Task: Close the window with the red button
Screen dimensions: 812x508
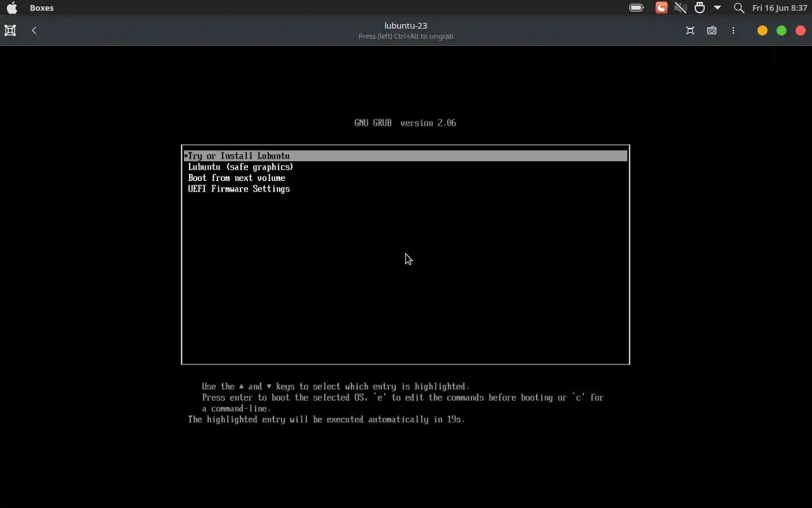Action: tap(801, 30)
